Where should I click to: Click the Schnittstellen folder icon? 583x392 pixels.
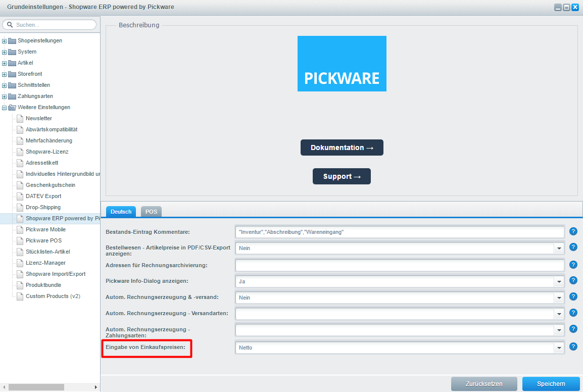[12, 85]
